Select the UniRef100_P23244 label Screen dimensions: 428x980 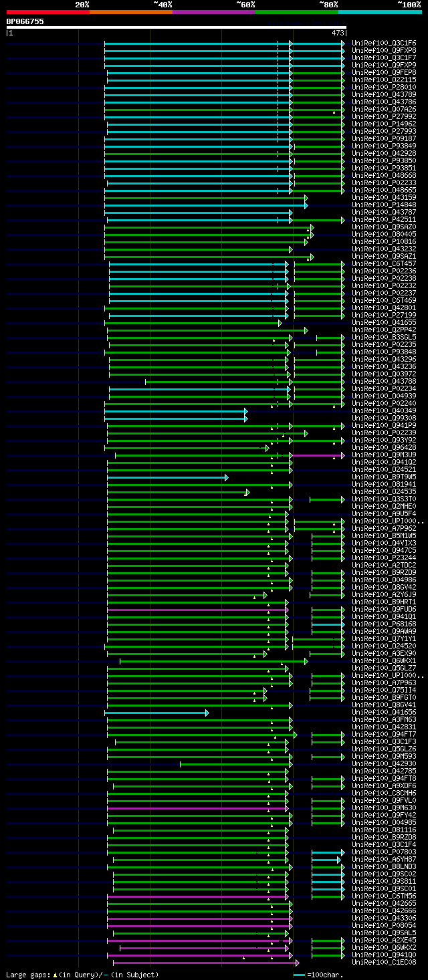coord(384,558)
